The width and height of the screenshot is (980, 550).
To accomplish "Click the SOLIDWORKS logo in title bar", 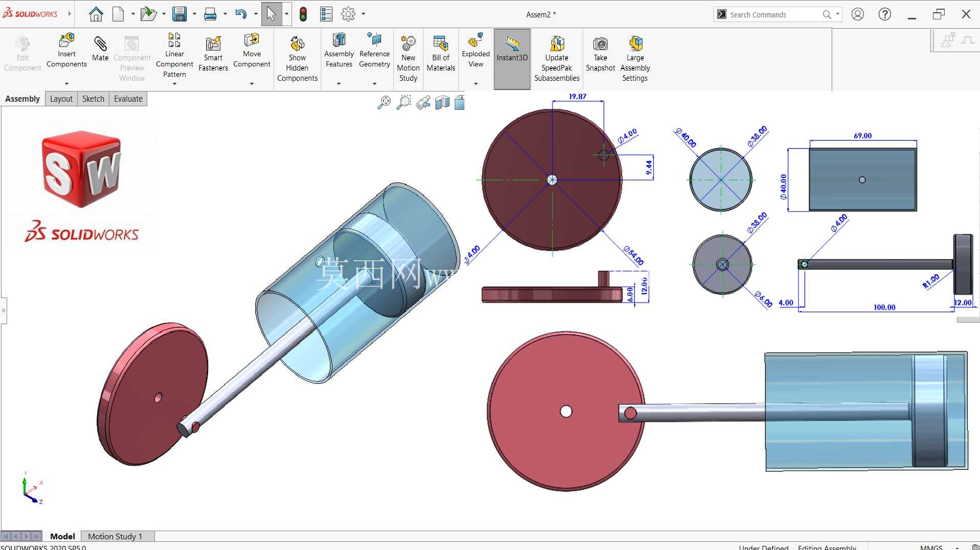I will [30, 14].
